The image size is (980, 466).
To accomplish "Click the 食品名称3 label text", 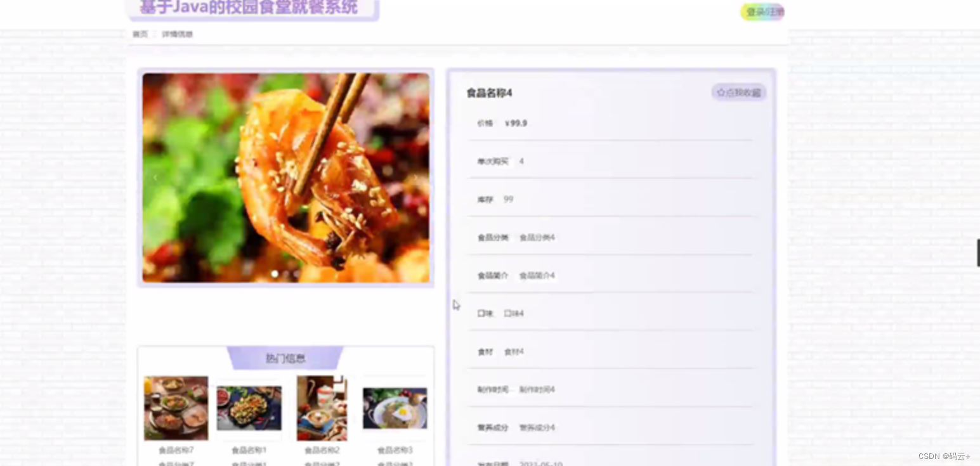I will (x=395, y=450).
